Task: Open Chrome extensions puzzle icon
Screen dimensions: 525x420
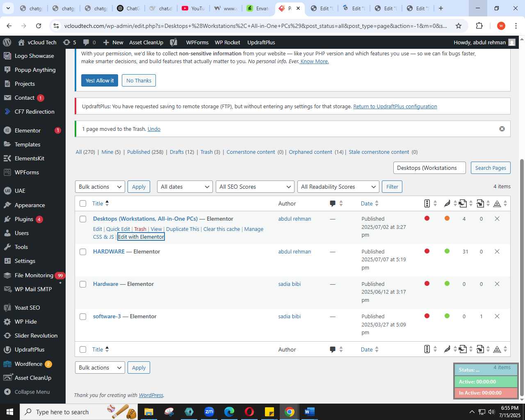Action: [479, 26]
